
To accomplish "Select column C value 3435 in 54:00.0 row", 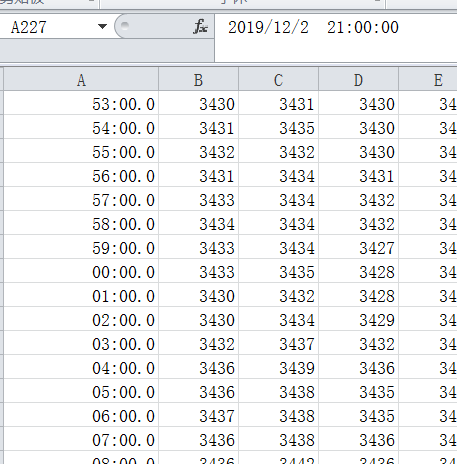I will pyautogui.click(x=279, y=127).
